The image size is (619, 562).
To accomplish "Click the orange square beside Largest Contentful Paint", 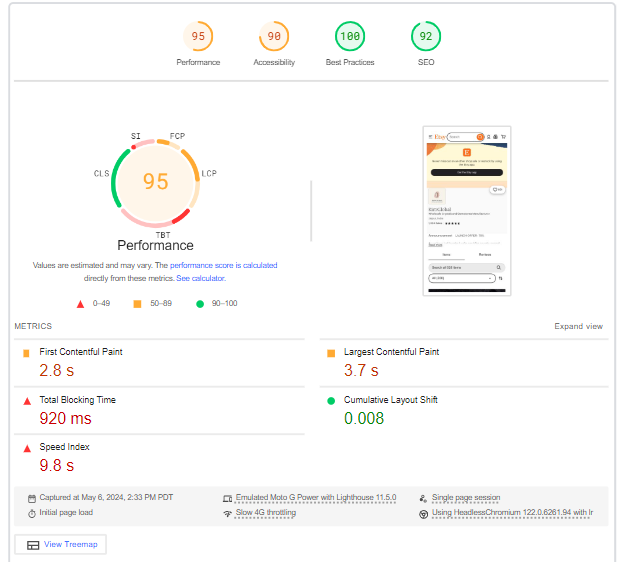I will tap(331, 353).
